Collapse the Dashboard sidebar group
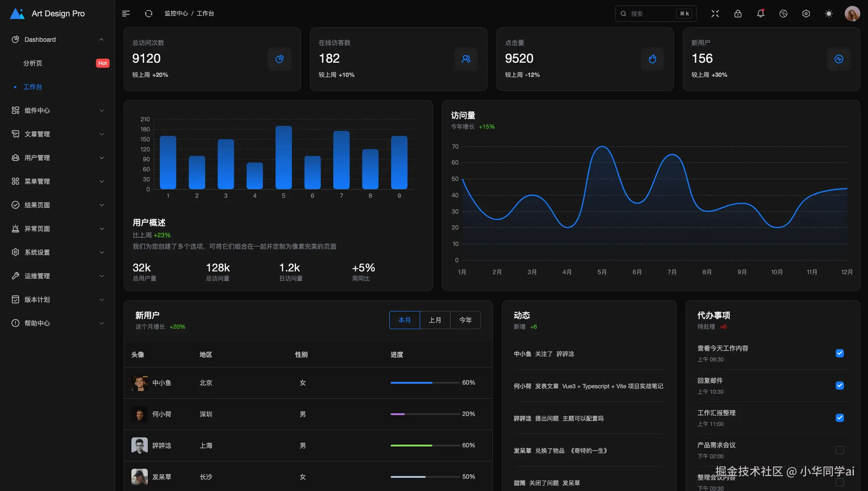The height and width of the screenshot is (491, 868). [57, 40]
